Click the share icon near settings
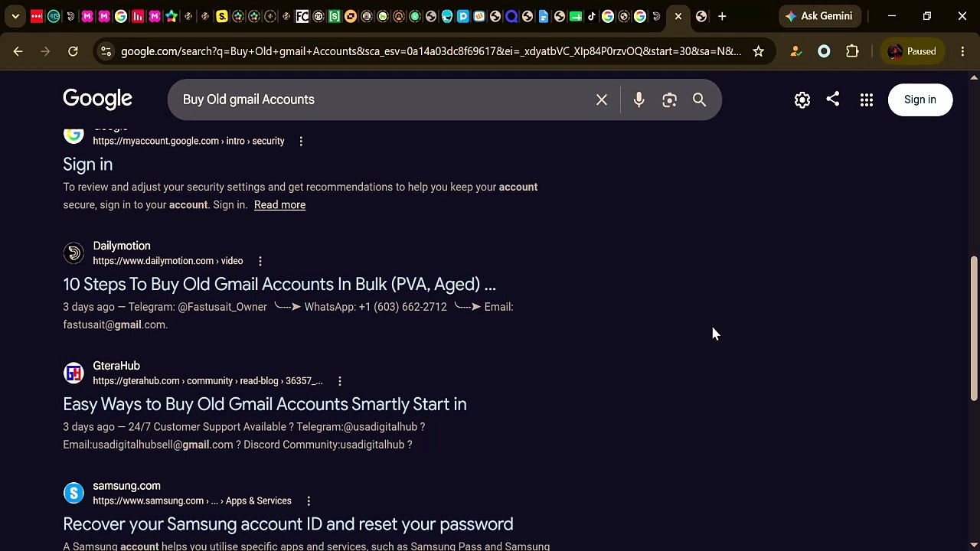 pos(832,99)
